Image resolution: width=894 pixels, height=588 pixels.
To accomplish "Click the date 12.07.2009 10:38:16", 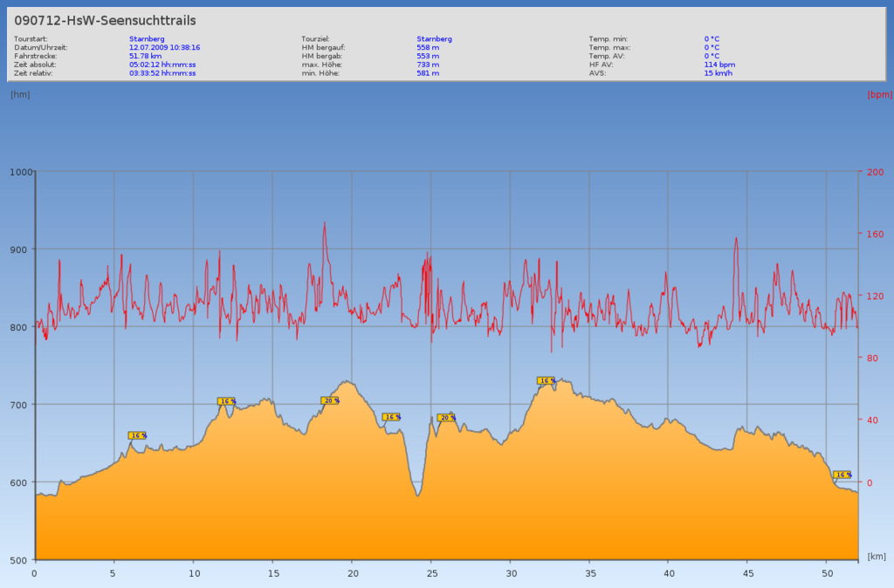I will point(164,47).
